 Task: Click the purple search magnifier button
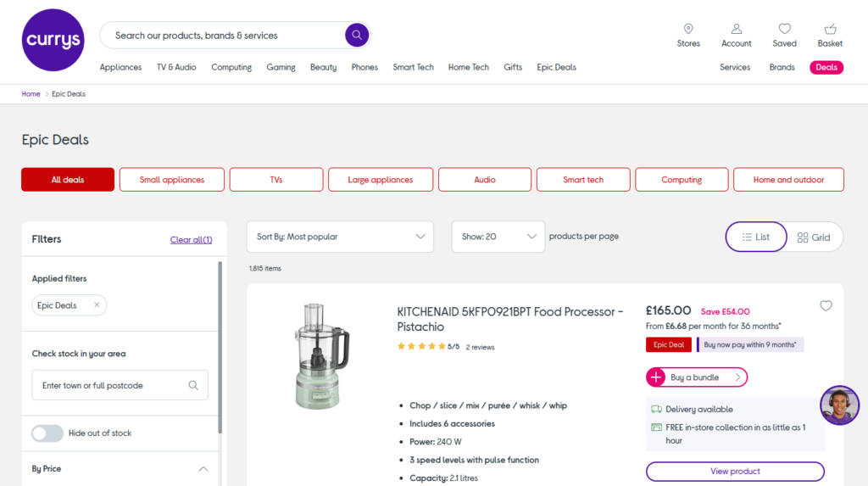click(x=357, y=36)
